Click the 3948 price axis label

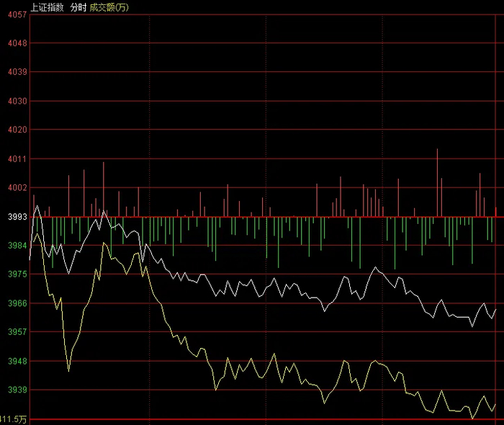(x=17, y=361)
